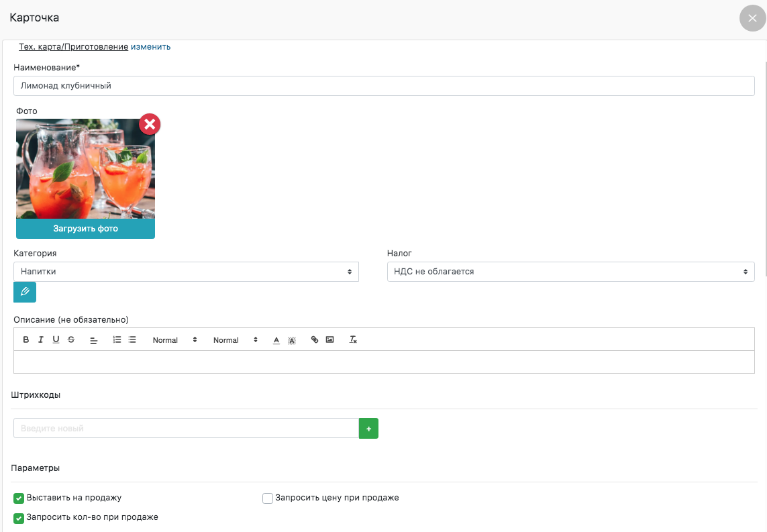Uncheck 'Запросить кол-во при продаже' checkbox

click(19, 518)
